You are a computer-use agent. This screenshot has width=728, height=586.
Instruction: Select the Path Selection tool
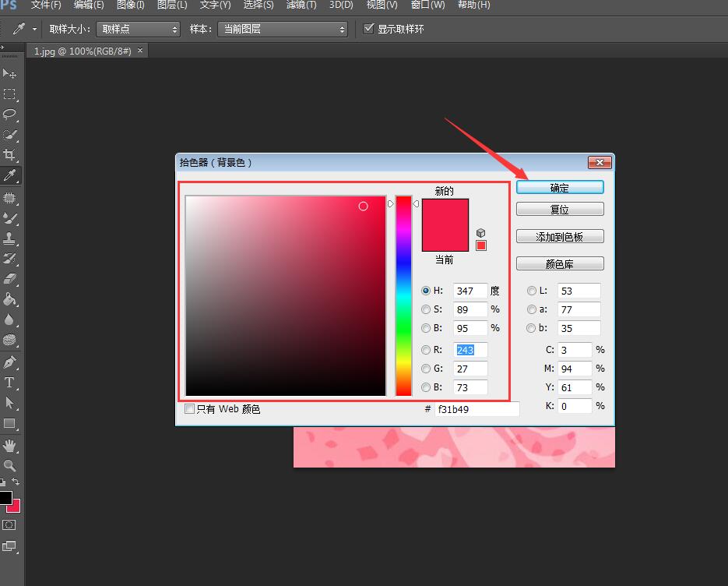pos(9,403)
